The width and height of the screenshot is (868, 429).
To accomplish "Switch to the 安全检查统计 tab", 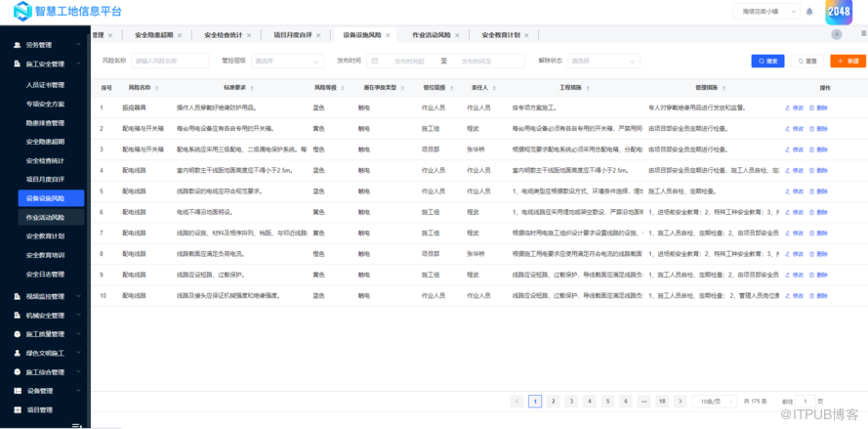I will (x=223, y=34).
